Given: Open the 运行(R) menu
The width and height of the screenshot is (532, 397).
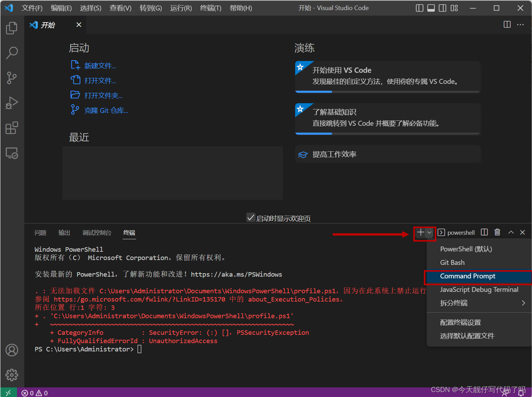Looking at the screenshot, I should (x=181, y=8).
